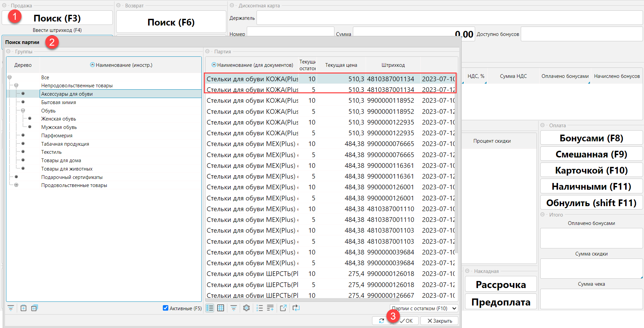
Task: Click the Держатель input field
Action: tap(449, 18)
